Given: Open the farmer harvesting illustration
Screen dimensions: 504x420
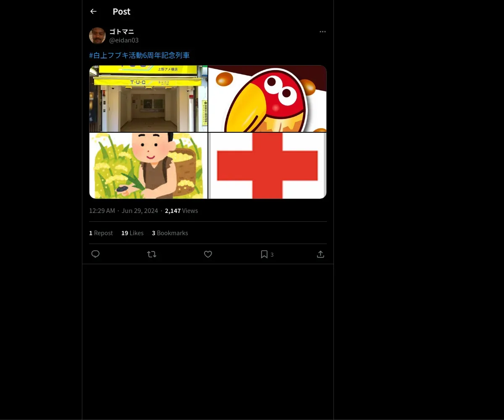Looking at the screenshot, I should click(148, 165).
